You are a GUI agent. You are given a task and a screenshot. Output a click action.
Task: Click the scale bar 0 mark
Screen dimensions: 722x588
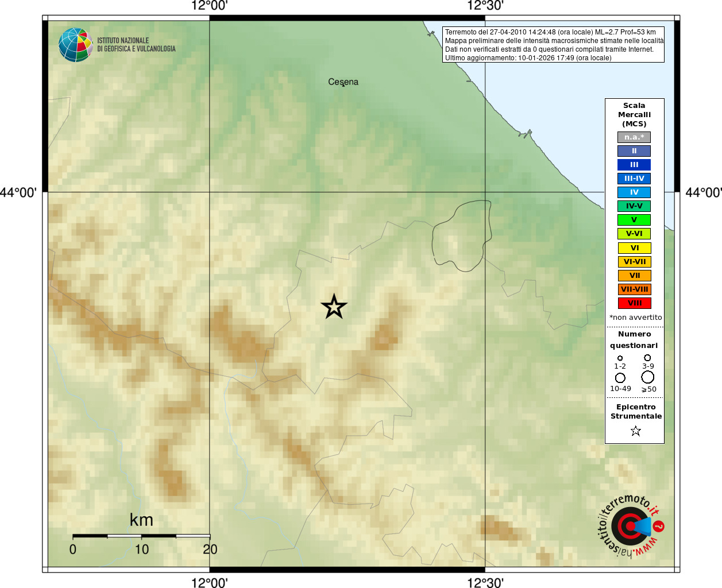[x=73, y=550]
